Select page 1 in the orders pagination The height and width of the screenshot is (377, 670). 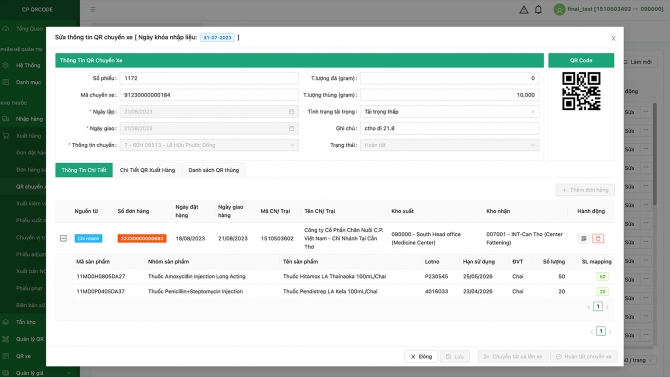tap(601, 331)
